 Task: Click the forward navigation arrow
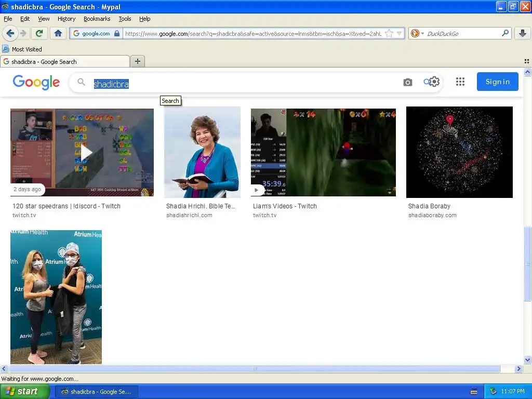click(x=23, y=33)
